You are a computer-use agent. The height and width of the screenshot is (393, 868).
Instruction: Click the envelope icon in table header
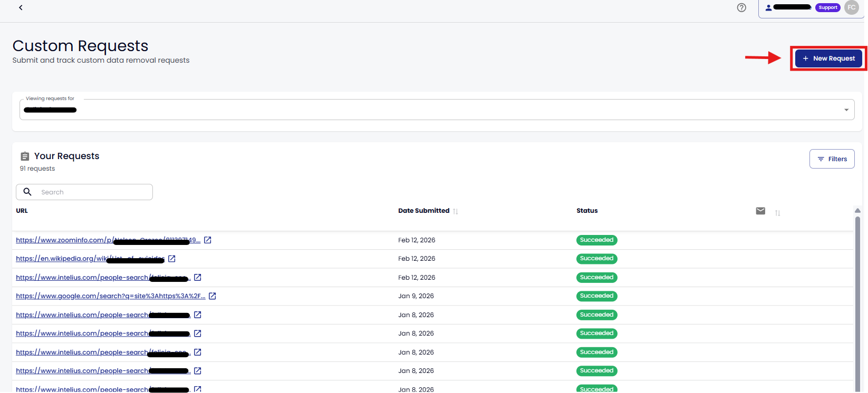click(760, 211)
